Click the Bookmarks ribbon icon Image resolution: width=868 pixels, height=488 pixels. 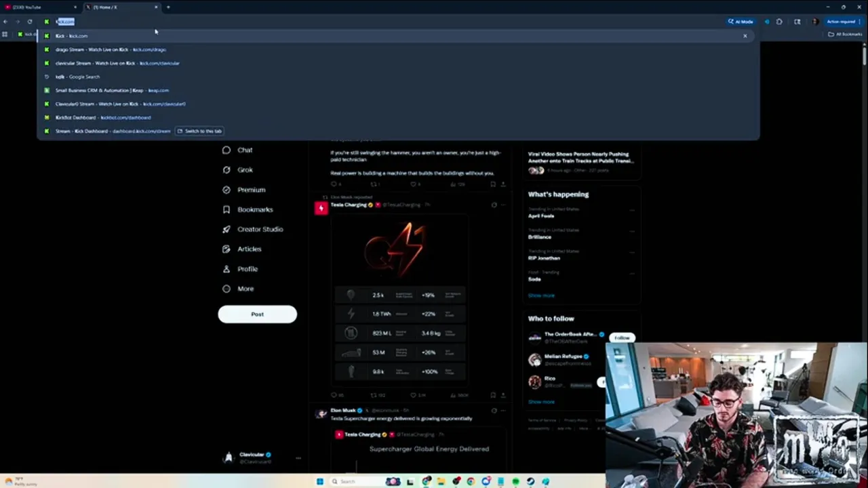(226, 209)
